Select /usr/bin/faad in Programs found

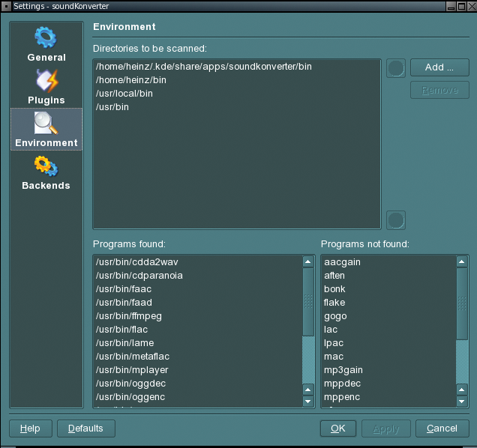pos(198,303)
